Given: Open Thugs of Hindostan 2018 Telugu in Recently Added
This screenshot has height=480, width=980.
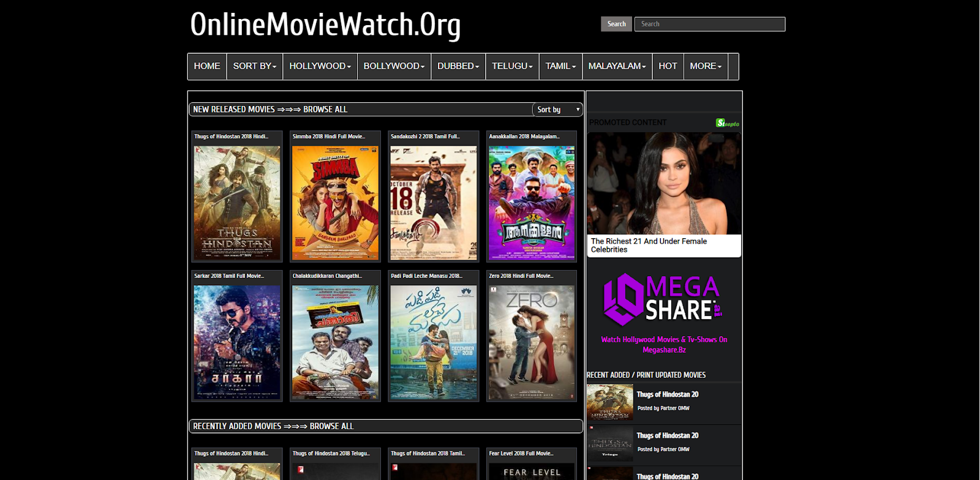Looking at the screenshot, I should [331, 454].
